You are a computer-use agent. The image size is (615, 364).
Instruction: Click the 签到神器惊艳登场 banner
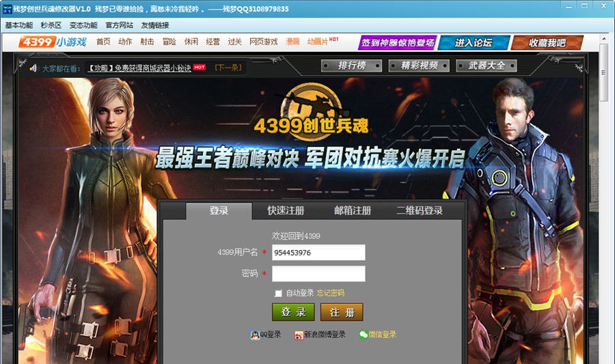coord(397,43)
